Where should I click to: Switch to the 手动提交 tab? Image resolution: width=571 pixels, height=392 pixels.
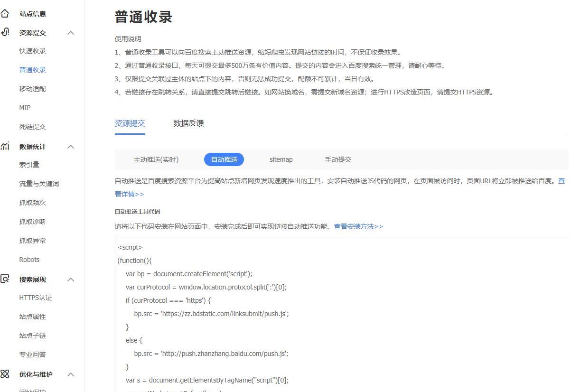[x=338, y=159]
